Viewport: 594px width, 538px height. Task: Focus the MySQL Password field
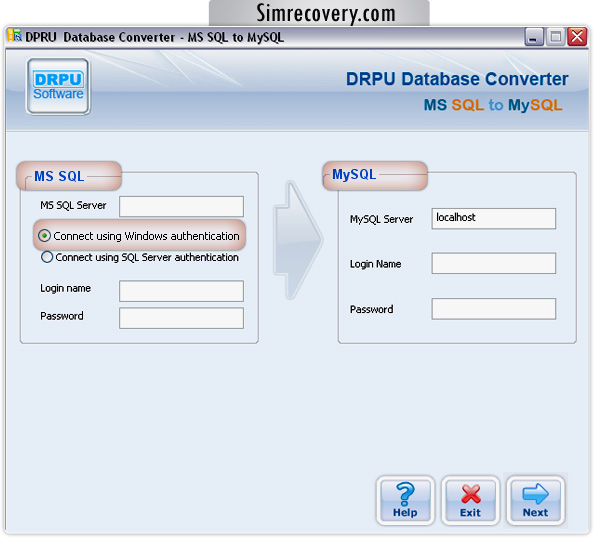click(x=494, y=309)
